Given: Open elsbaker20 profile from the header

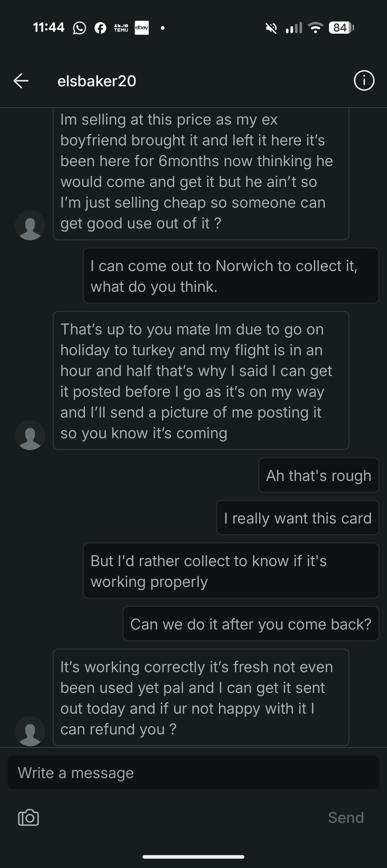Looking at the screenshot, I should pos(97,81).
